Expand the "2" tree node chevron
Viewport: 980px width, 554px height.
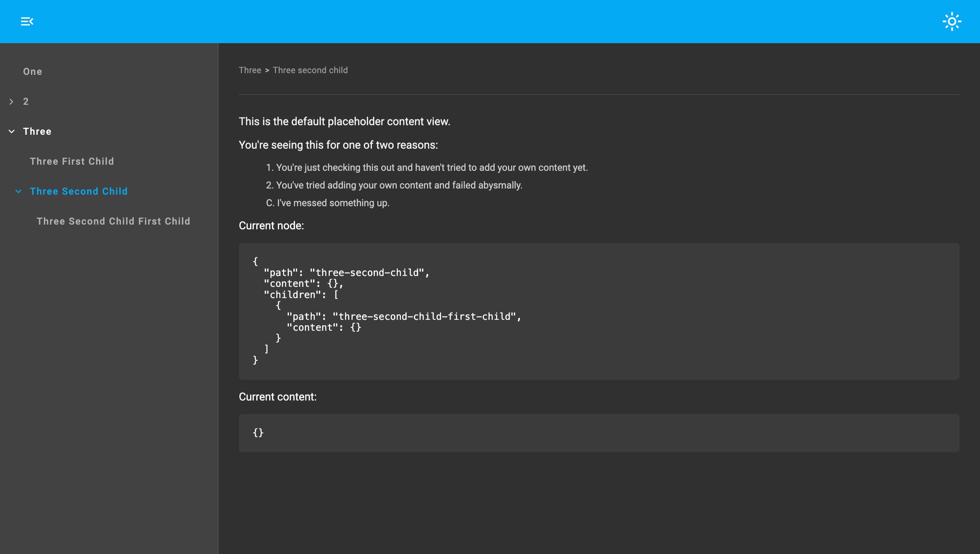pos(12,102)
